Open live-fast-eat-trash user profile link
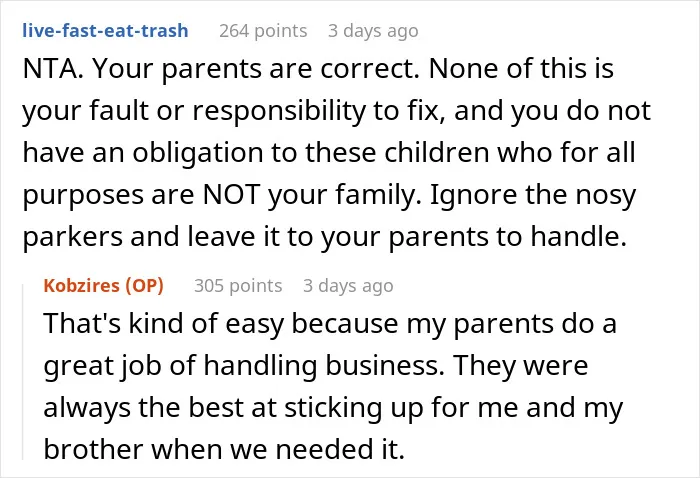The image size is (700, 478). (x=105, y=30)
